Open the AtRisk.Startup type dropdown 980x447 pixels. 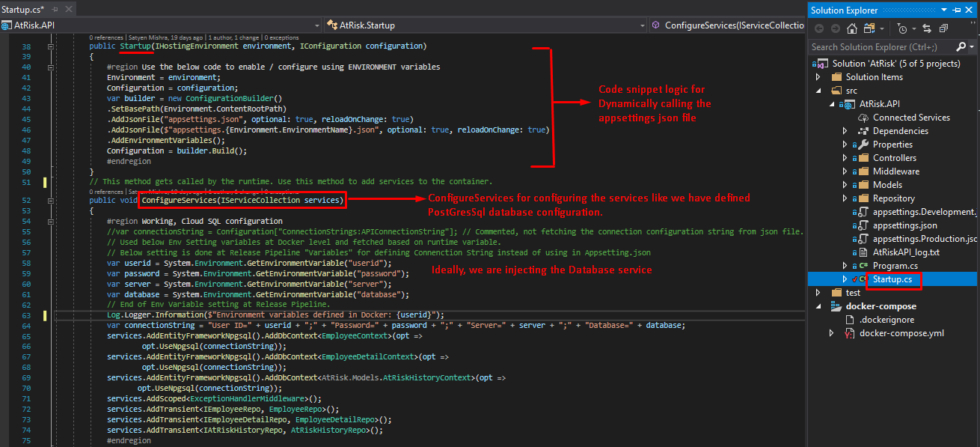pyautogui.click(x=641, y=25)
